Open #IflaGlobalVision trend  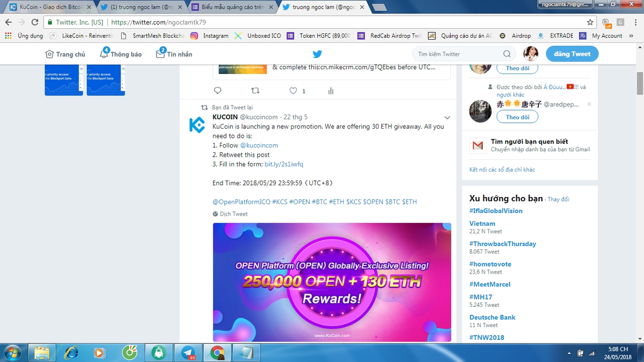pyautogui.click(x=495, y=211)
